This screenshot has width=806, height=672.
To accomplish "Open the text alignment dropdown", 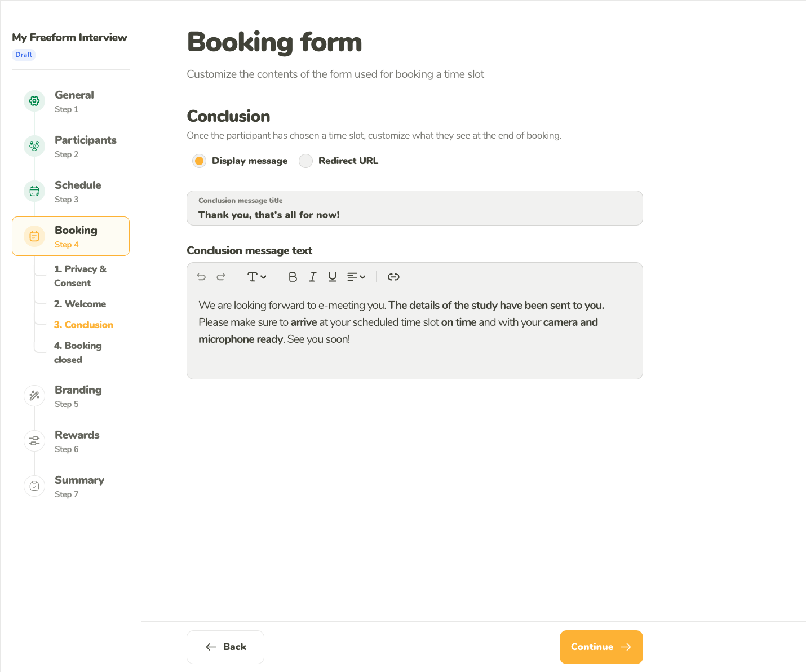I will pyautogui.click(x=356, y=277).
